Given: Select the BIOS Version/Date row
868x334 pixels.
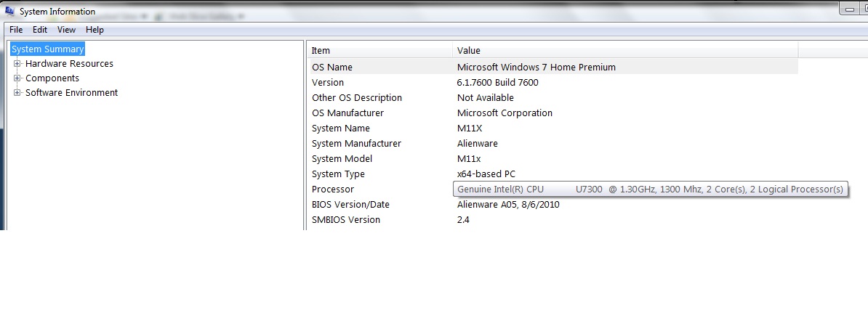Looking at the screenshot, I should coord(553,205).
